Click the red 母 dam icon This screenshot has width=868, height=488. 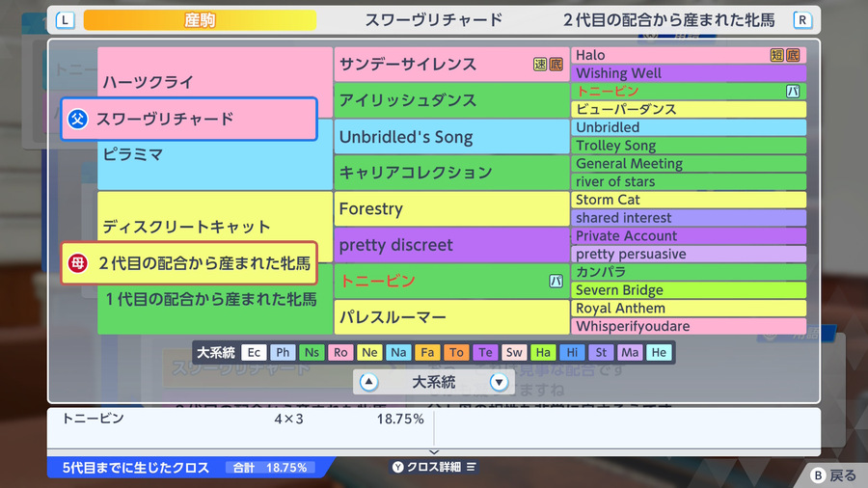click(77, 263)
